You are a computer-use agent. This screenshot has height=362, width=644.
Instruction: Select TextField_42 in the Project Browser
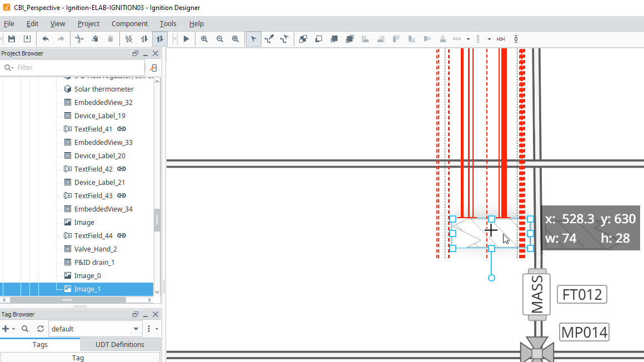[x=93, y=169]
